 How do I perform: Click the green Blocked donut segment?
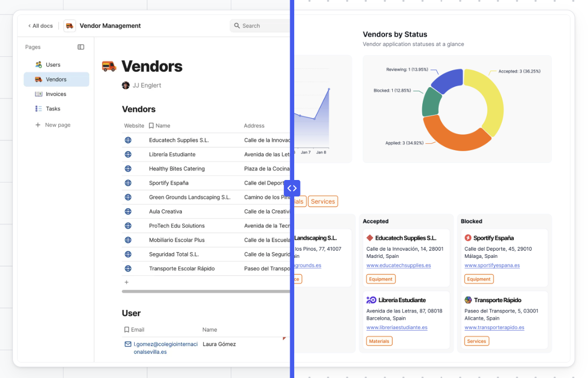tap(431, 103)
